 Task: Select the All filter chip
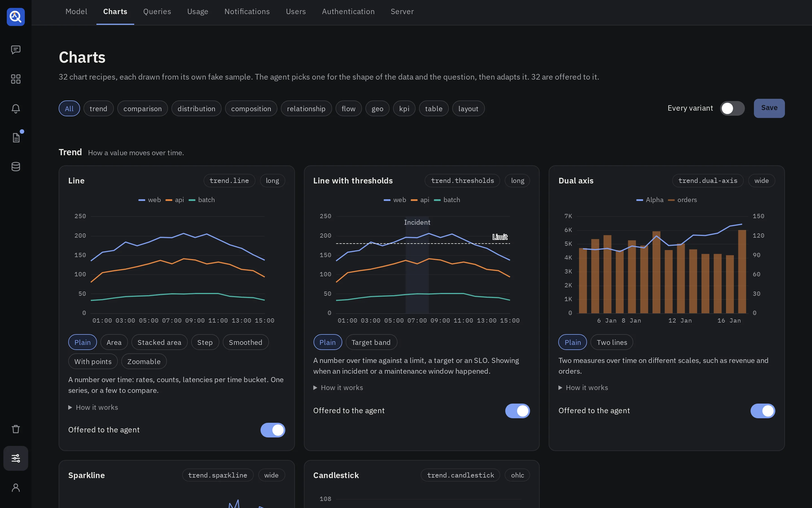[69, 109]
